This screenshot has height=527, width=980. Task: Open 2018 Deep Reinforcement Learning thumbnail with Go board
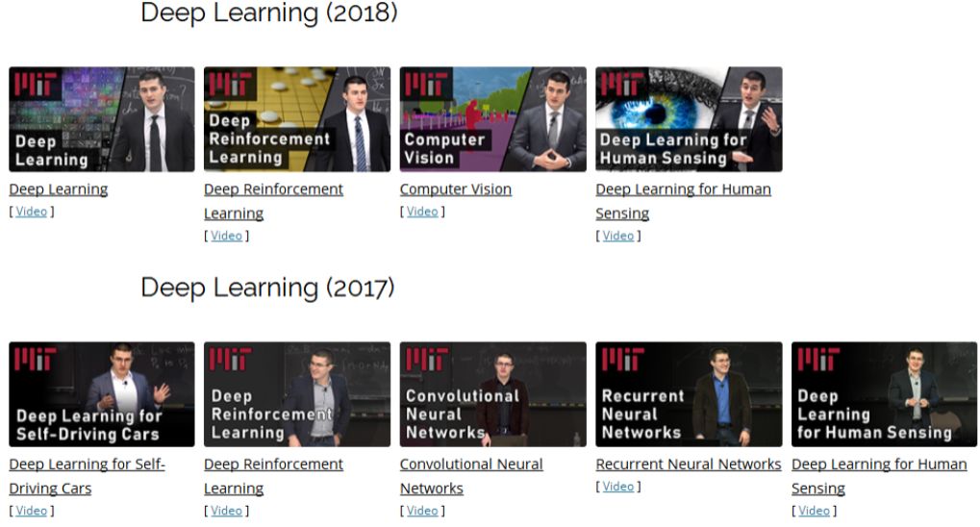(297, 119)
